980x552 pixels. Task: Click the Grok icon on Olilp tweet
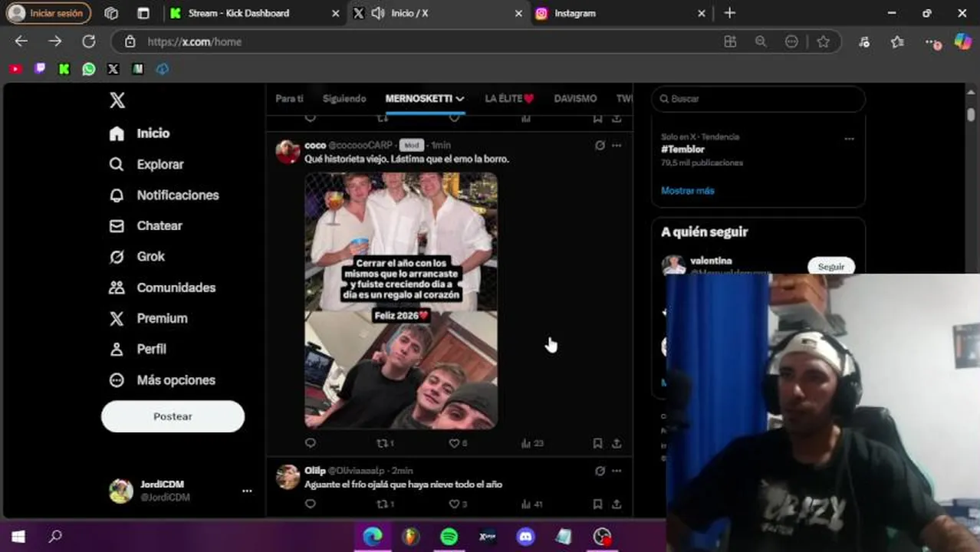coord(600,471)
